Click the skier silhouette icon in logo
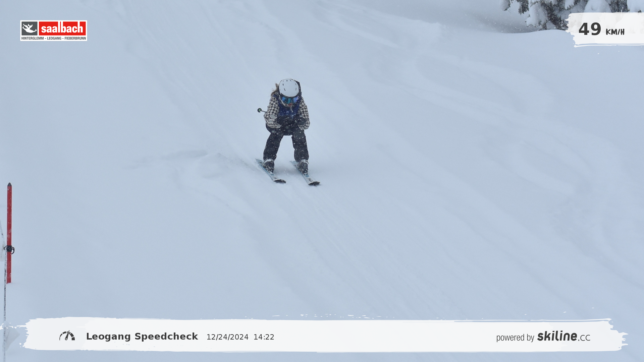The width and height of the screenshot is (644, 362). coord(30,28)
